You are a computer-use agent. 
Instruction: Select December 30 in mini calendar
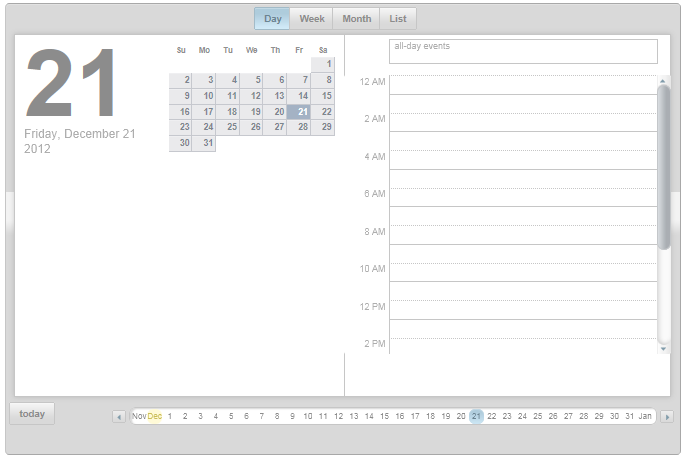click(180, 143)
